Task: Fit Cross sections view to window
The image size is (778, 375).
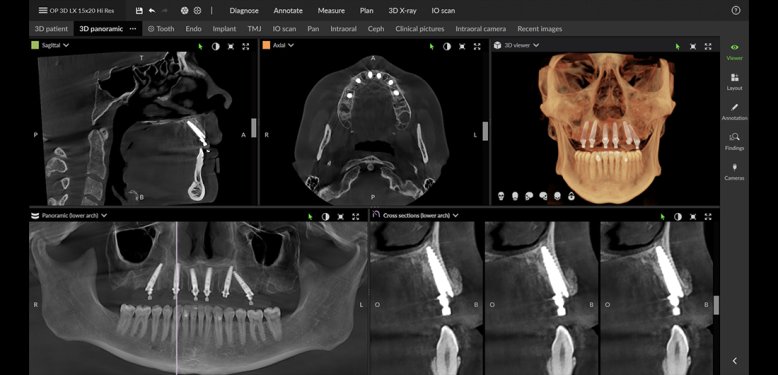Action: click(x=693, y=217)
